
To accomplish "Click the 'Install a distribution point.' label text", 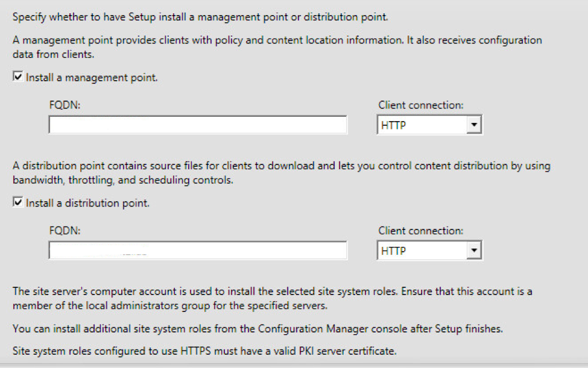I will click(87, 204).
